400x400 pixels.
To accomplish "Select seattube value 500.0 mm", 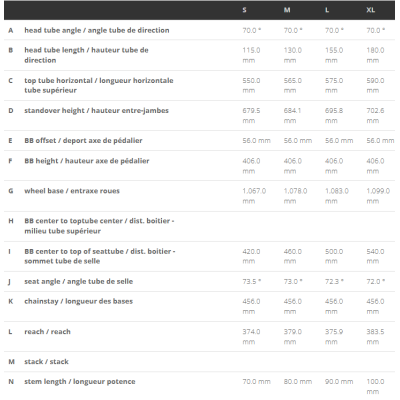I will click(x=334, y=256).
